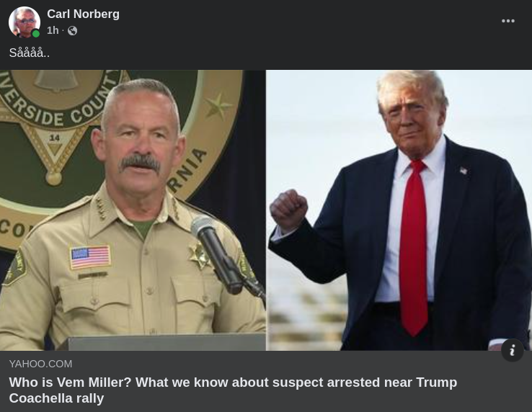532x412 pixels.
Task: Open the photo of man in red tie
Action: [x=399, y=210]
